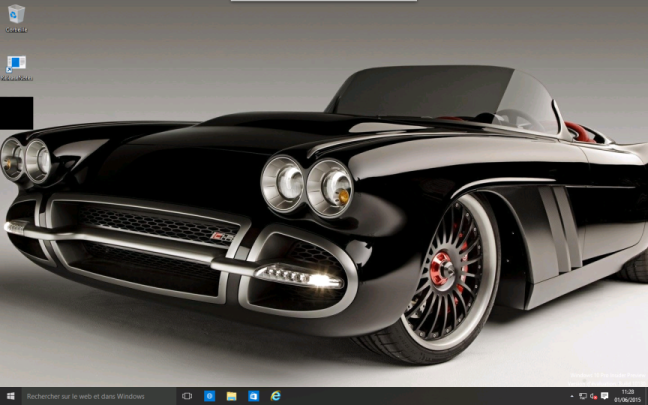Open the Action Center notifications icon
The image size is (648, 405).
(x=604, y=396)
